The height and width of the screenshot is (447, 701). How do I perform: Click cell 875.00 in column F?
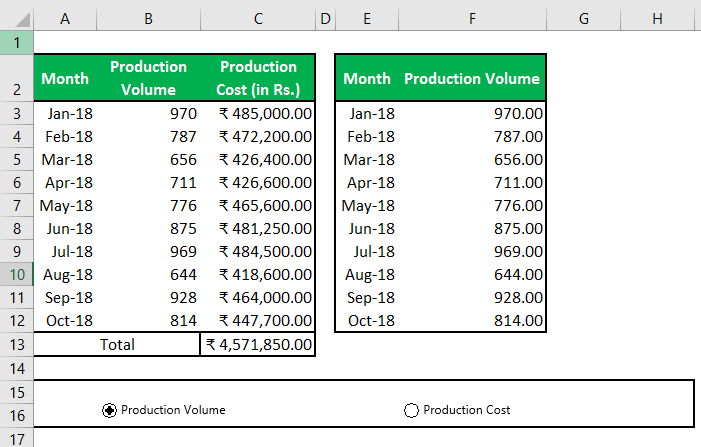point(472,228)
